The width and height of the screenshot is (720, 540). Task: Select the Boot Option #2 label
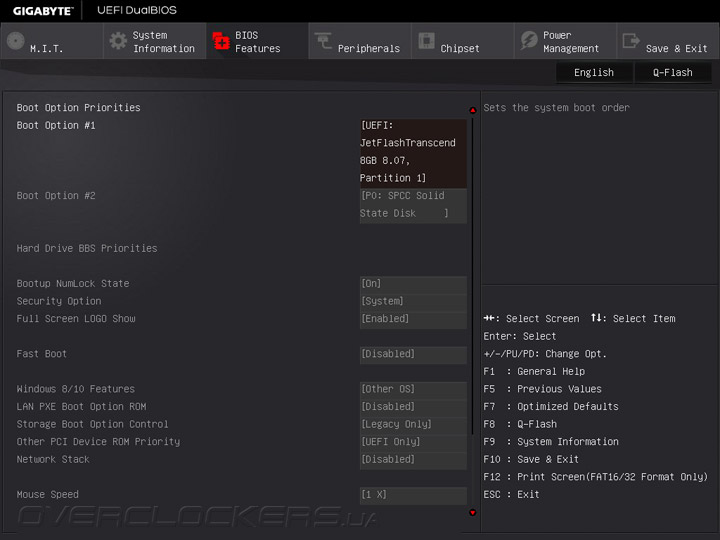coord(56,196)
